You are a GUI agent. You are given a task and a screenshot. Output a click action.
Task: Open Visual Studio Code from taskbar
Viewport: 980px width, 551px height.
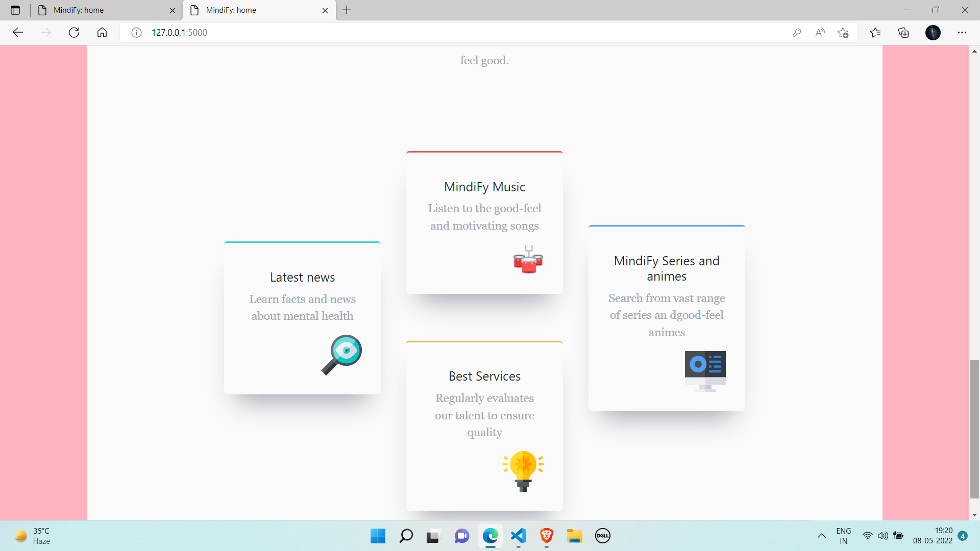tap(518, 536)
